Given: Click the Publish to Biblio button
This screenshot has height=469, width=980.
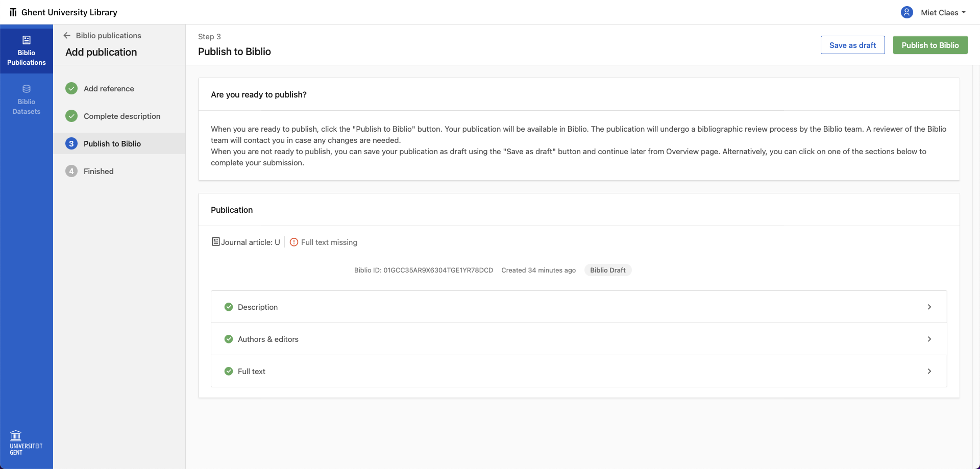Looking at the screenshot, I should point(930,45).
